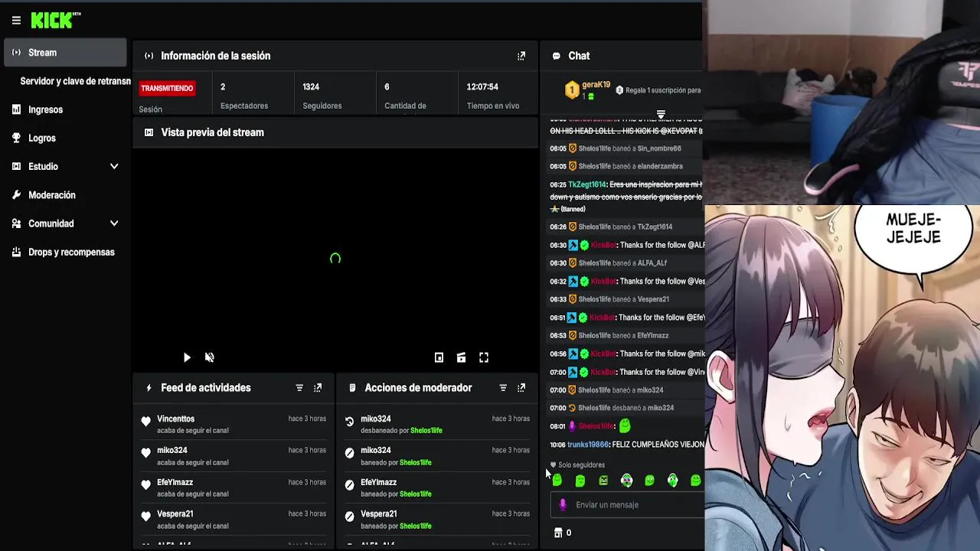Play the stream preview

(187, 357)
